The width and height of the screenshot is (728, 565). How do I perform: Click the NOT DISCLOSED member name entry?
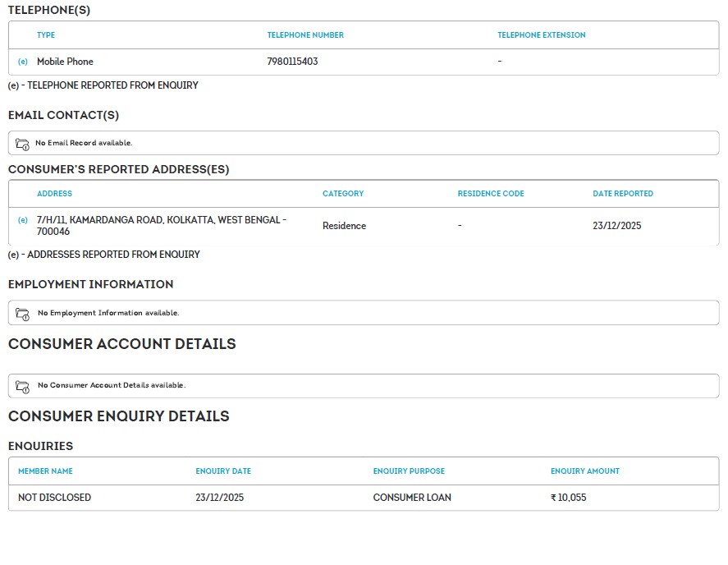pyautogui.click(x=54, y=498)
